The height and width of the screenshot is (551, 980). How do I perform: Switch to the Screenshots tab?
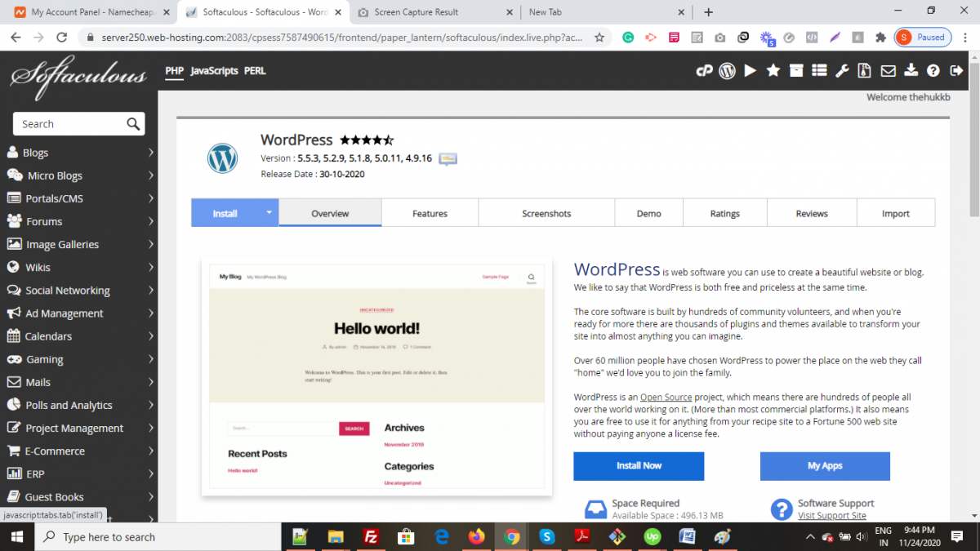click(x=546, y=212)
